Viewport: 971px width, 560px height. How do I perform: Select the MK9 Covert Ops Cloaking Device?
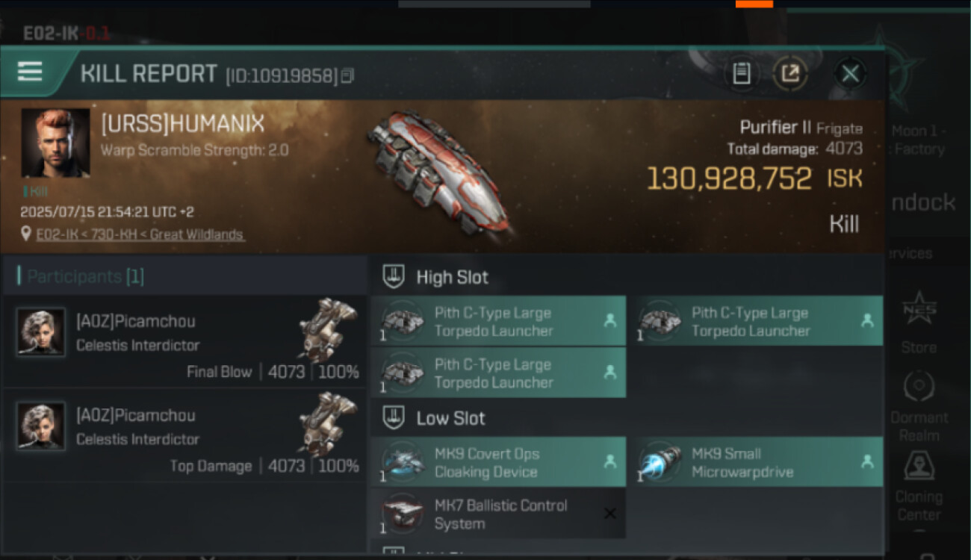point(498,462)
